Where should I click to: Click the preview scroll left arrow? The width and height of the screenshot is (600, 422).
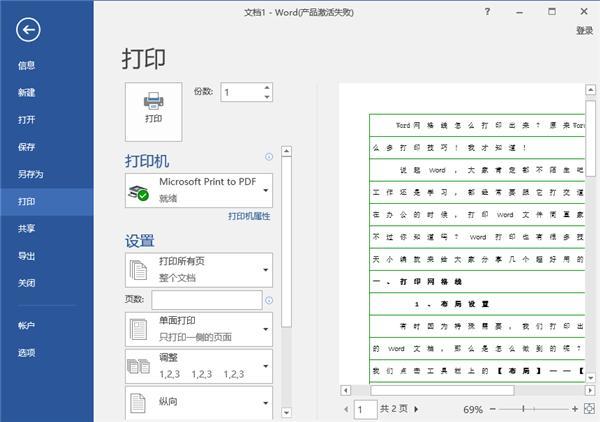[346, 390]
